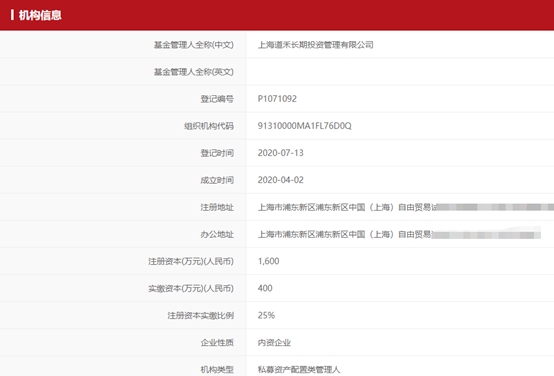Click the establishment date 2020-04-02

pos(281,180)
